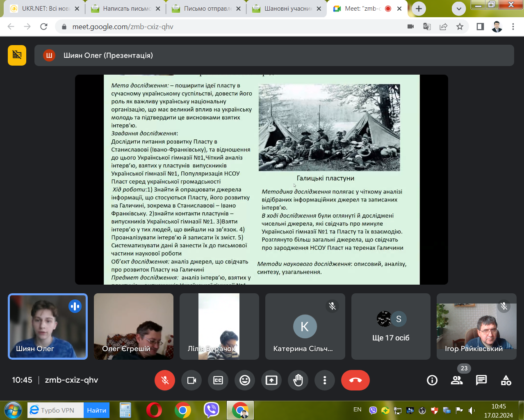The width and height of the screenshot is (524, 420).
Task: Show the participants list panel
Action: [457, 380]
